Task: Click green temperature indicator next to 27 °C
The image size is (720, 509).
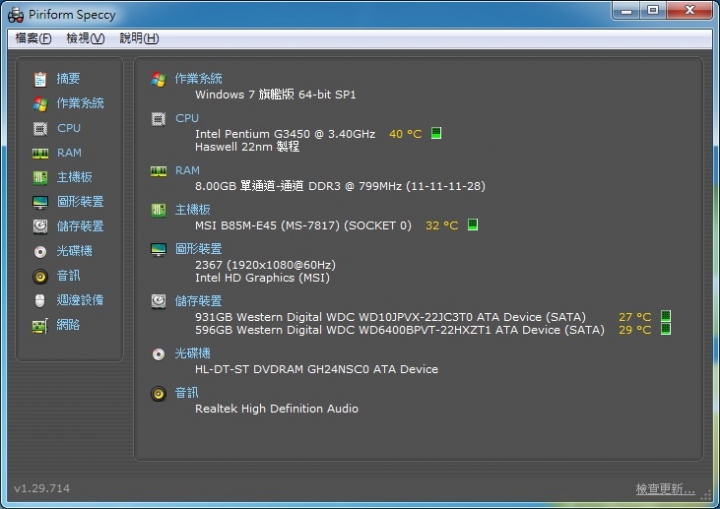Action: 666,316
